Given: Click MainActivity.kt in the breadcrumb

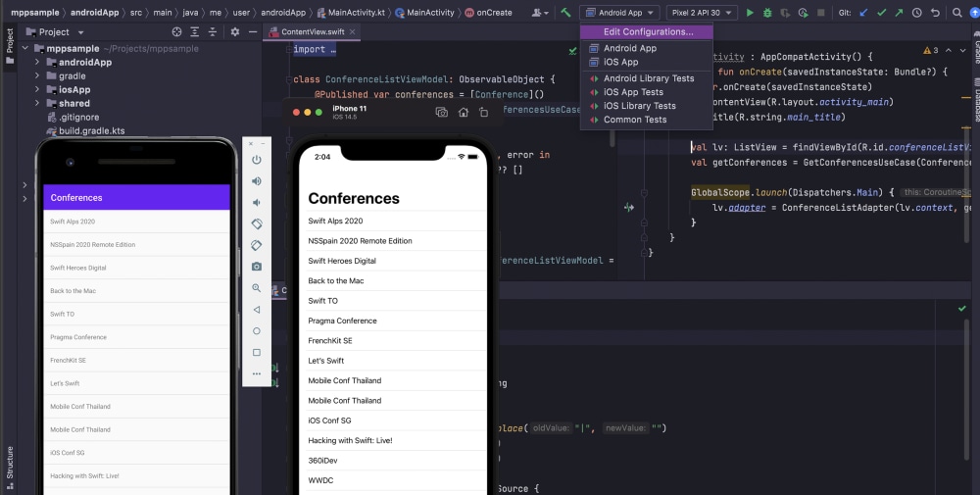Looking at the screenshot, I should (355, 13).
